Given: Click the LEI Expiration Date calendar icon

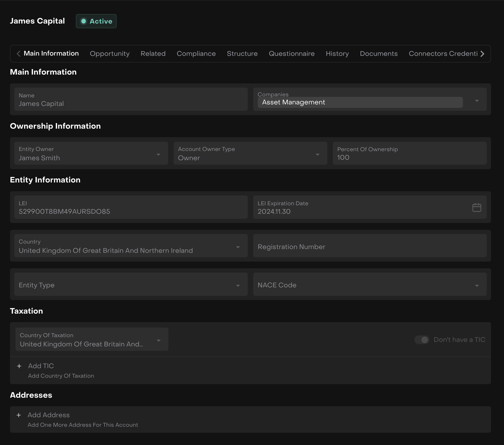Looking at the screenshot, I should 476,207.
